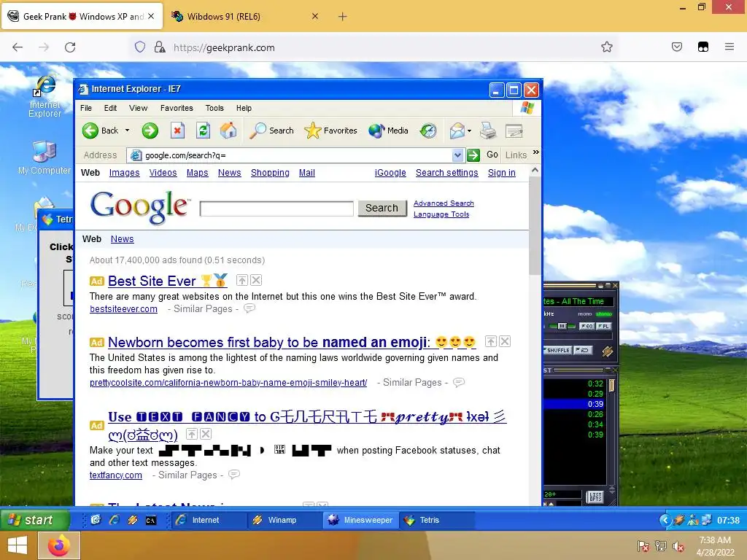747x560 pixels.
Task: Click the Edit page icon in IE toolbar
Action: click(x=514, y=131)
